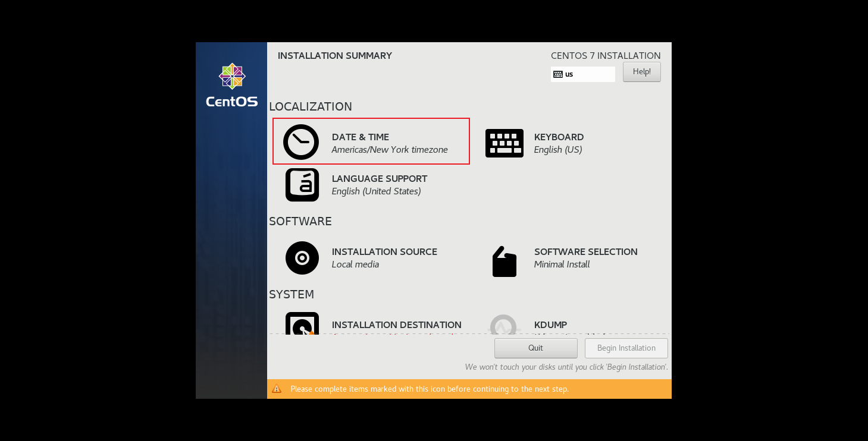Open Software Selection via the package icon
The image size is (868, 441).
pos(504,262)
